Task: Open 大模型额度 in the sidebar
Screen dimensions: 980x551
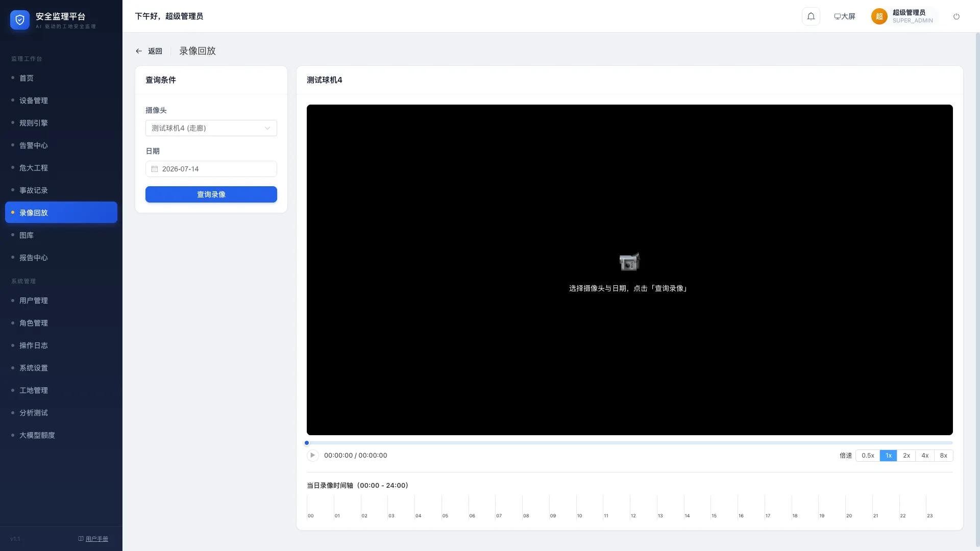Action: pos(61,435)
